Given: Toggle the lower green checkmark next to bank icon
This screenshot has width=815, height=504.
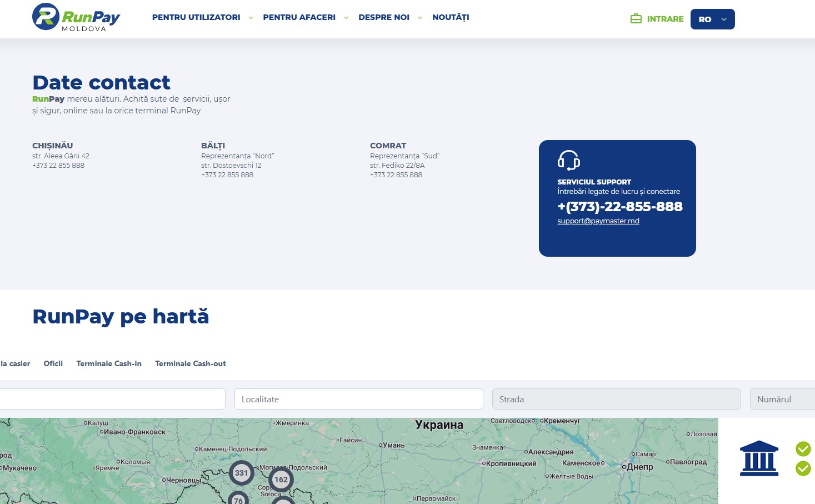Looking at the screenshot, I should tap(803, 468).
